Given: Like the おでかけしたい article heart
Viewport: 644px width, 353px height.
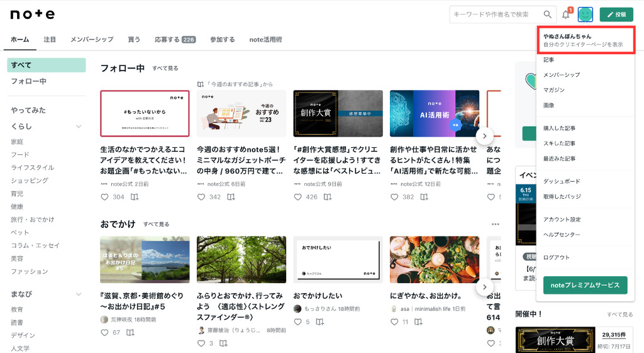Looking at the screenshot, I should tap(297, 322).
